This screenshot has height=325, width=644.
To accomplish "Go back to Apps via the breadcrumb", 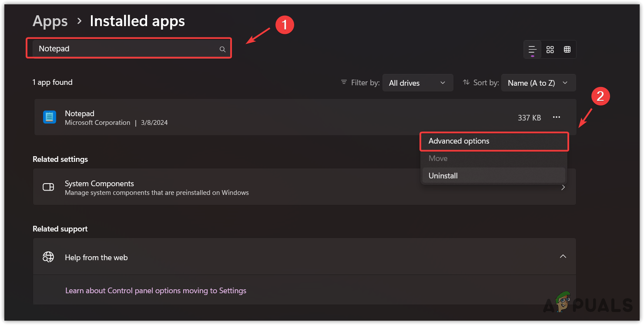I will [x=50, y=21].
